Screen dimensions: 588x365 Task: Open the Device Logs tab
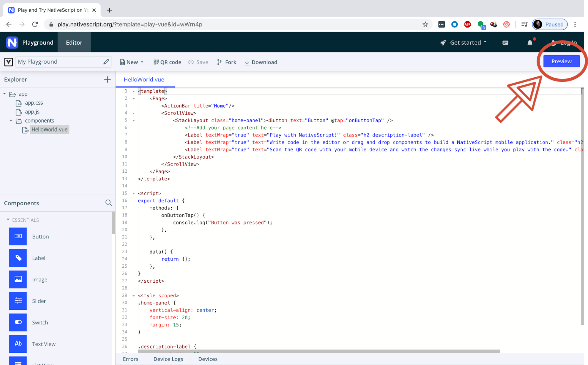point(168,359)
